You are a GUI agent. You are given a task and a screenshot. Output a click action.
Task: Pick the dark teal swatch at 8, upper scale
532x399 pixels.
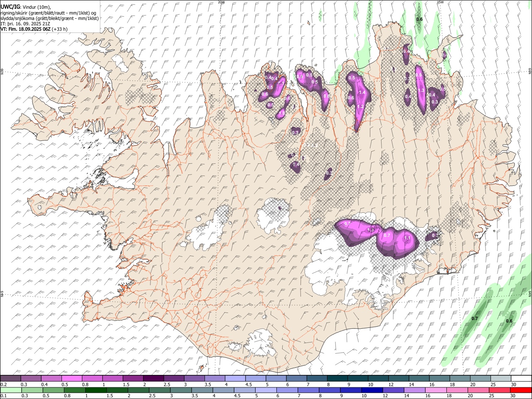pyautogui.click(x=337, y=379)
